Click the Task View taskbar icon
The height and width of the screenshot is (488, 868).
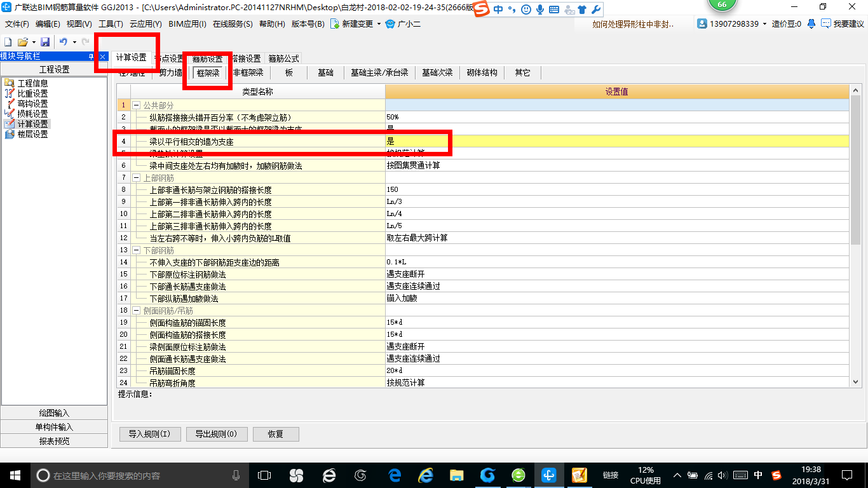264,475
